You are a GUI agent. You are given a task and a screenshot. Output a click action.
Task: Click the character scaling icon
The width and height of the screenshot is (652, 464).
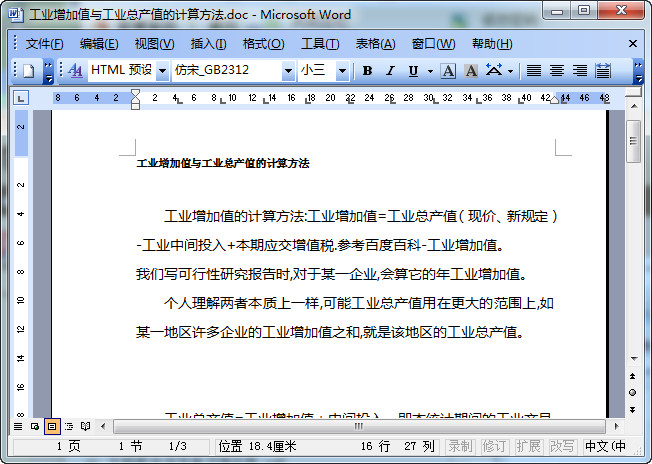tap(494, 70)
